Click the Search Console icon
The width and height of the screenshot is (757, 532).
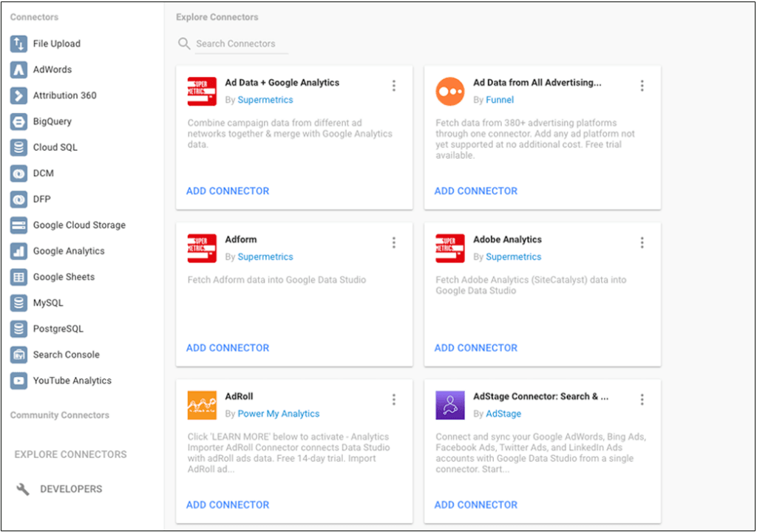pos(18,355)
